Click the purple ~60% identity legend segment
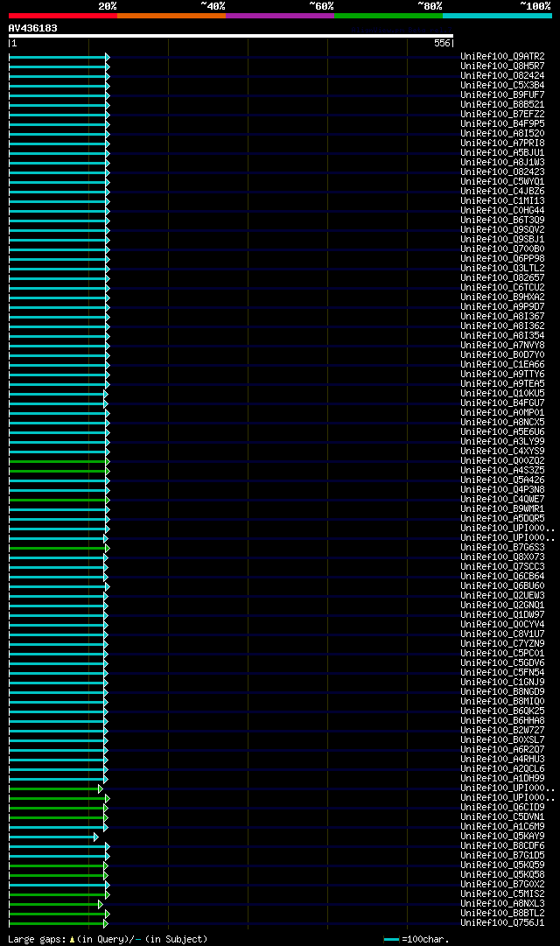This screenshot has width=560, height=946. point(280,16)
